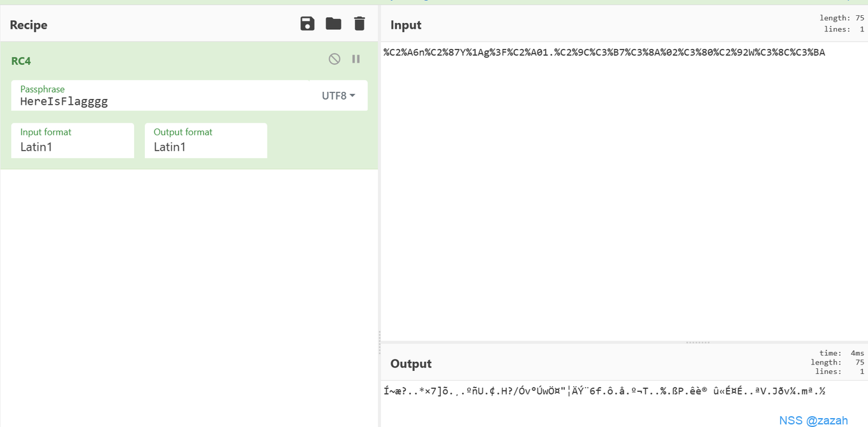
Task: Click the Recipe panel heading
Action: (29, 25)
